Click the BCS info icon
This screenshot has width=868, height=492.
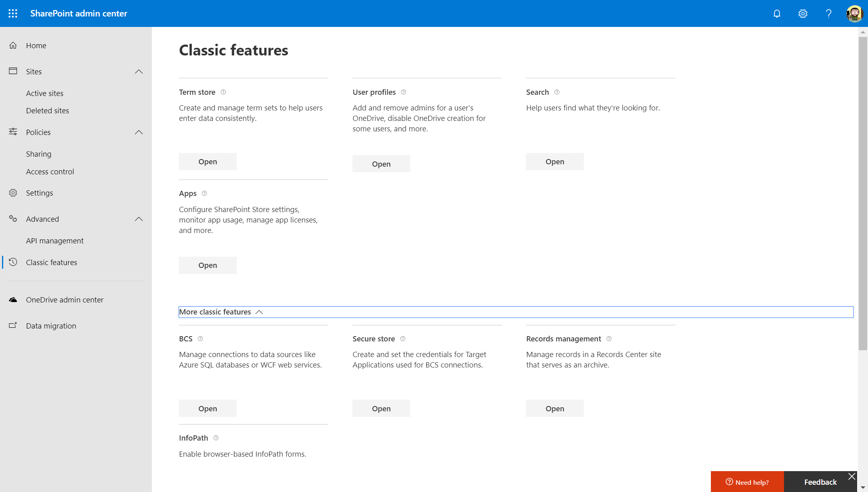pos(200,339)
